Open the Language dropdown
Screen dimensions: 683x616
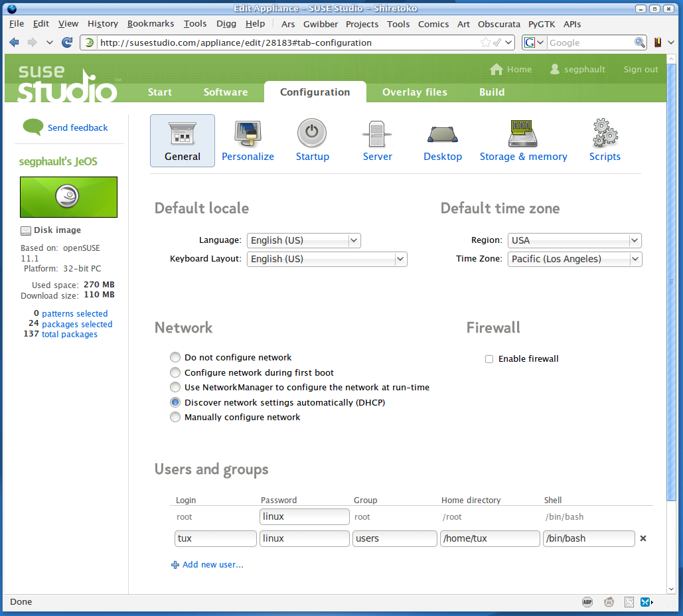[x=303, y=240]
